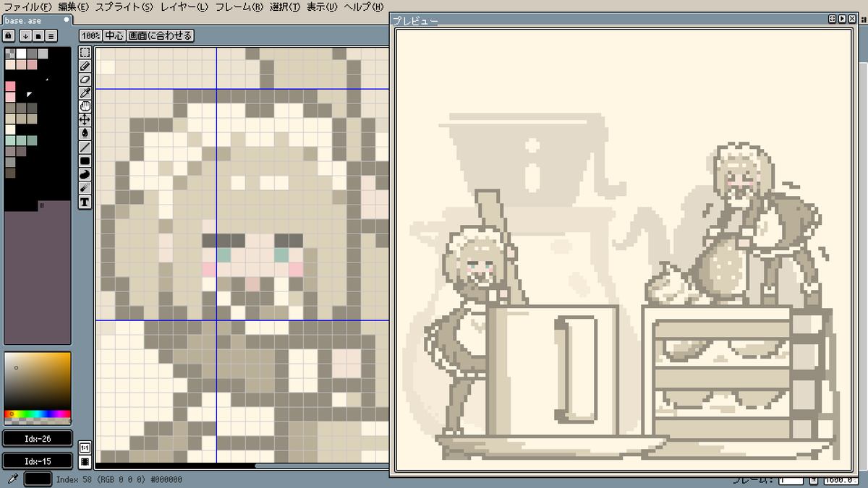868x488 pixels.
Task: Pick bright pink palette swatch
Action: point(10,86)
